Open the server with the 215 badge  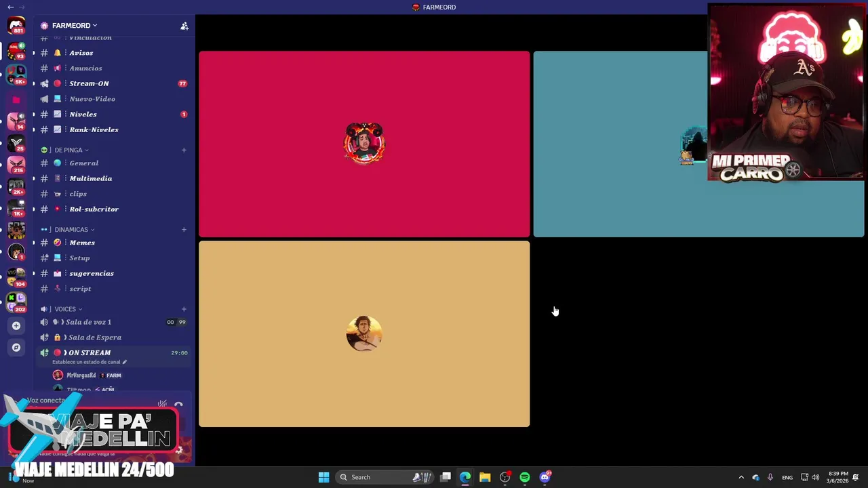[16, 165]
